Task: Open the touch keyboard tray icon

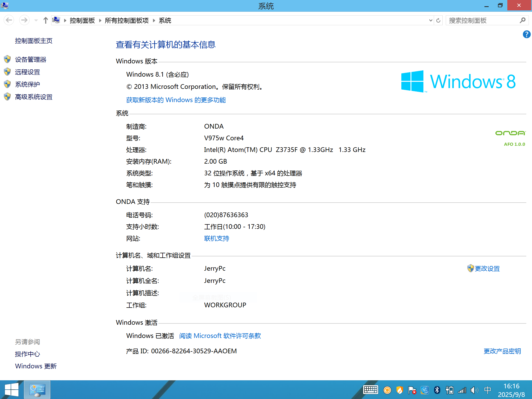Action: tap(371, 390)
